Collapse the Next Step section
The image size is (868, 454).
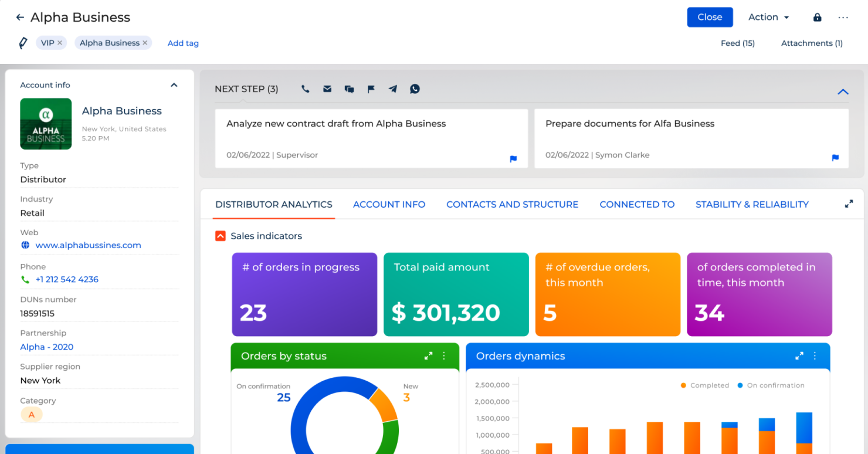pos(843,92)
